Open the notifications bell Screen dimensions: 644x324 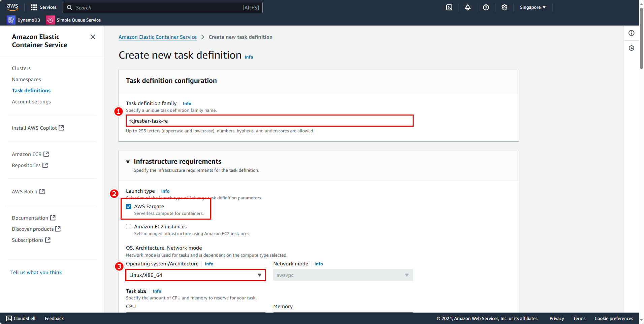(468, 7)
